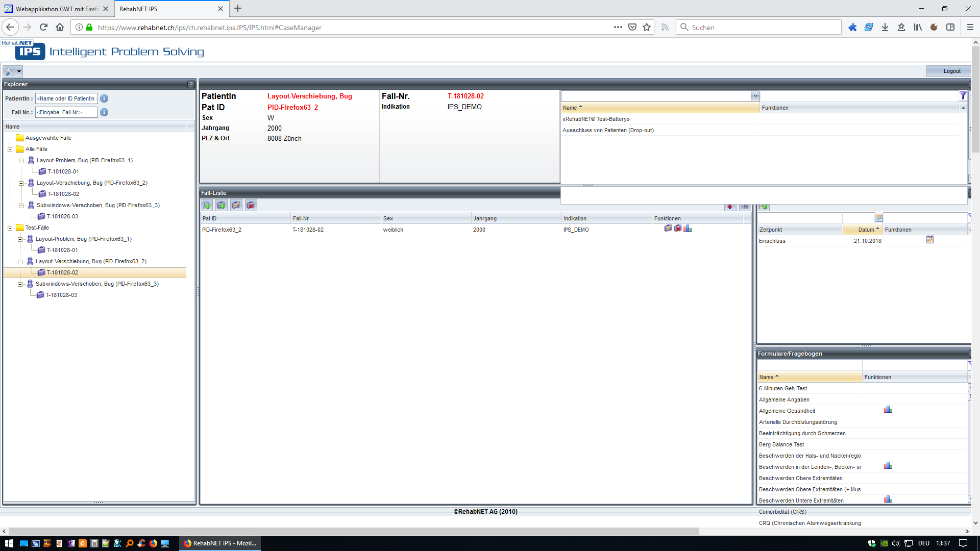Sort Fall-Liste by Indikation column header
Viewport: 980px width, 551px height.
575,218
